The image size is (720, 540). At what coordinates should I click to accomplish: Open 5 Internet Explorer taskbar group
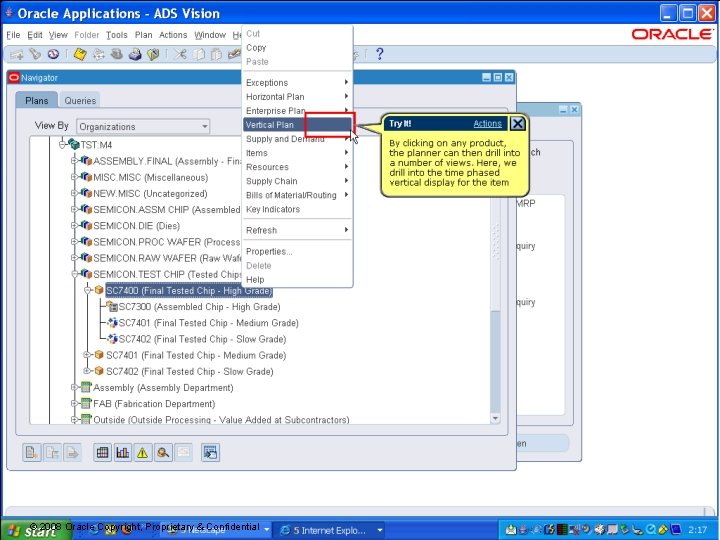(330, 530)
